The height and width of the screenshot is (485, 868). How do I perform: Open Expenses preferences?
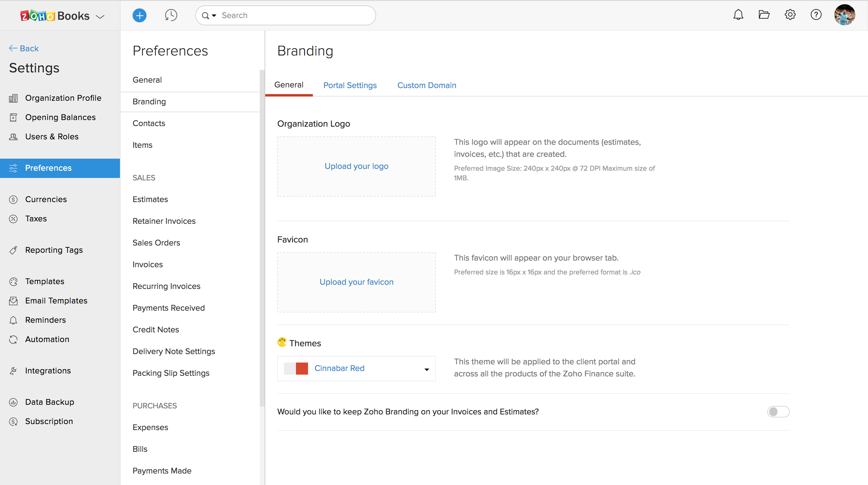click(x=150, y=427)
